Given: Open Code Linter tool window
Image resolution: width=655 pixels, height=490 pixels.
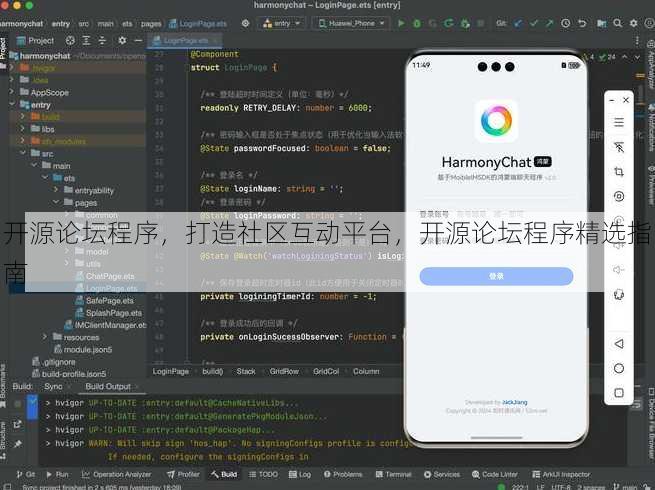Looking at the screenshot, I should coord(495,474).
